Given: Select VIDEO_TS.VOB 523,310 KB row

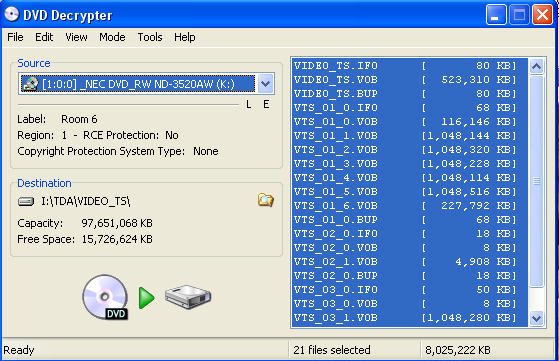Looking at the screenshot, I should tap(410, 79).
